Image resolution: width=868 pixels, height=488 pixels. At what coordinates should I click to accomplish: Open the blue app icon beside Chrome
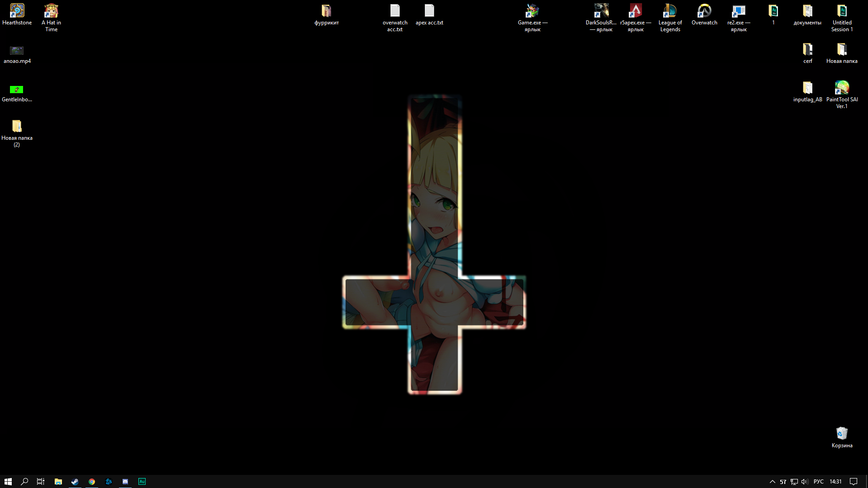(x=109, y=481)
